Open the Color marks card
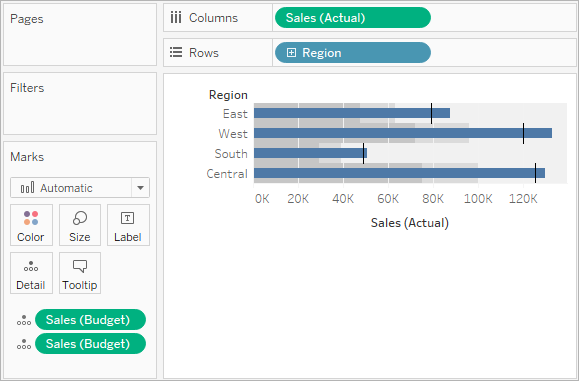 point(31,225)
